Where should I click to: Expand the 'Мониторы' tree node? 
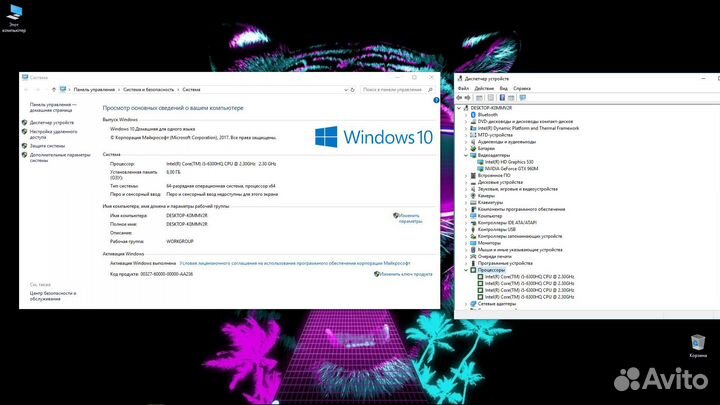tap(466, 243)
